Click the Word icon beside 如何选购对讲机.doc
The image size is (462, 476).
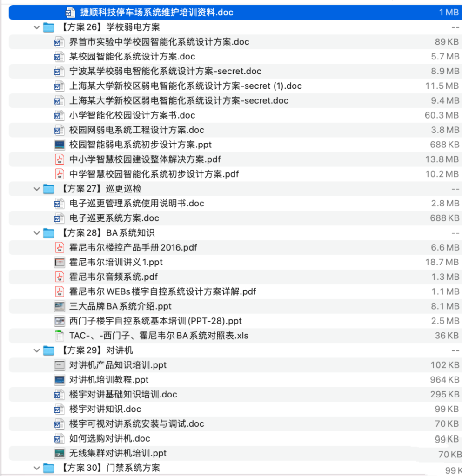pos(59,438)
